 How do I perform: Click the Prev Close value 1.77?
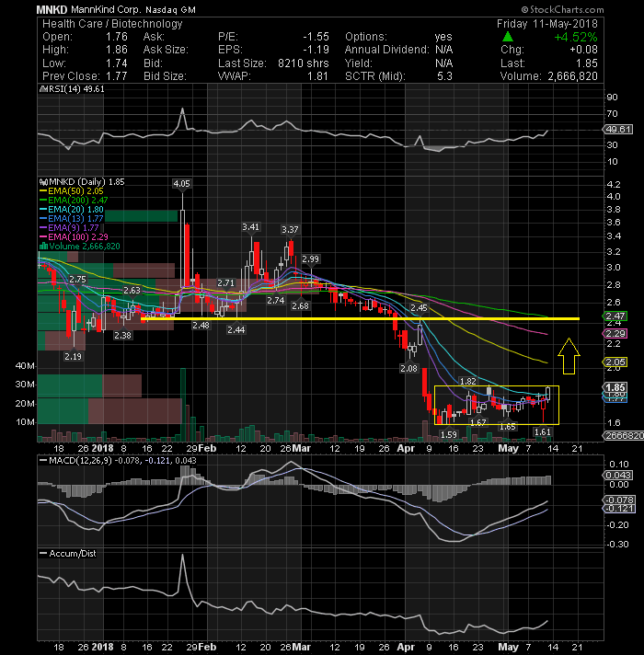[117, 76]
